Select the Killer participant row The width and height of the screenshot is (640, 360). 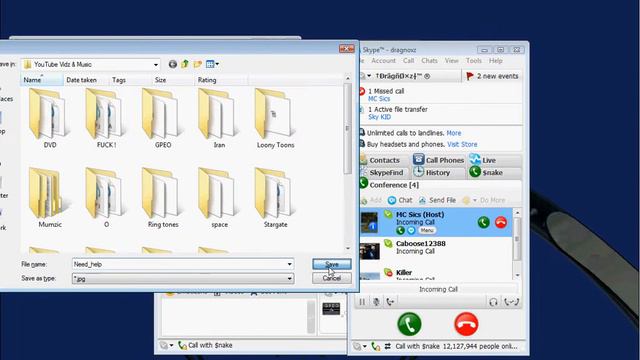[436, 273]
